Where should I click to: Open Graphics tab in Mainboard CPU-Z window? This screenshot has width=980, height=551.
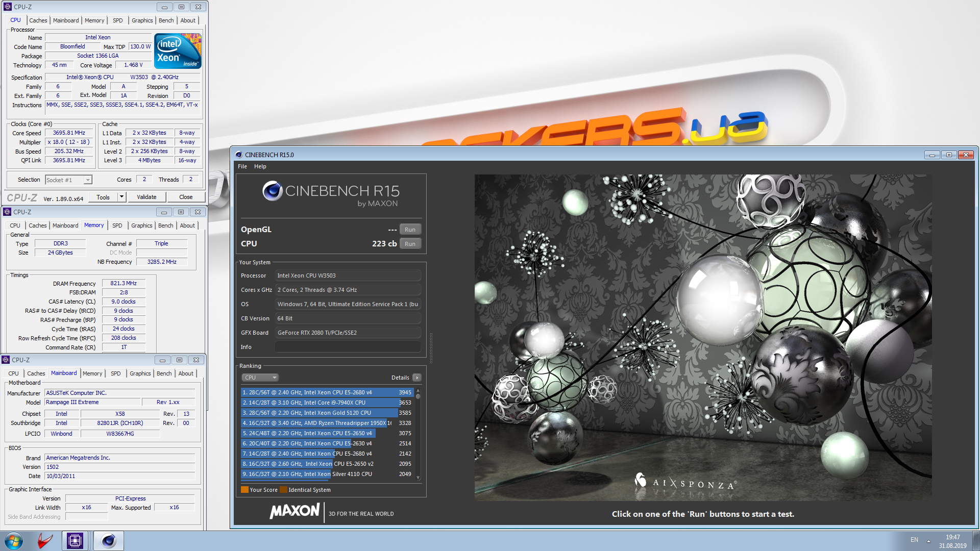pyautogui.click(x=140, y=373)
